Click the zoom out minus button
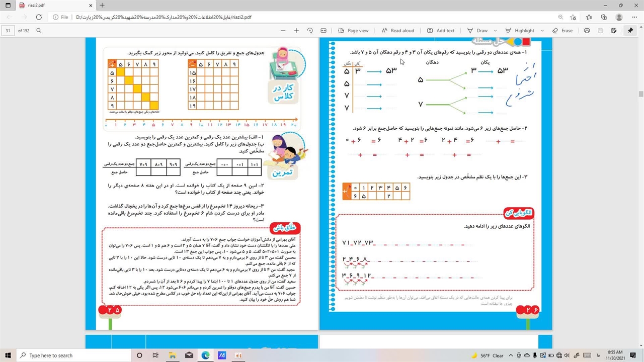This screenshot has height=362, width=644. tap(283, 31)
